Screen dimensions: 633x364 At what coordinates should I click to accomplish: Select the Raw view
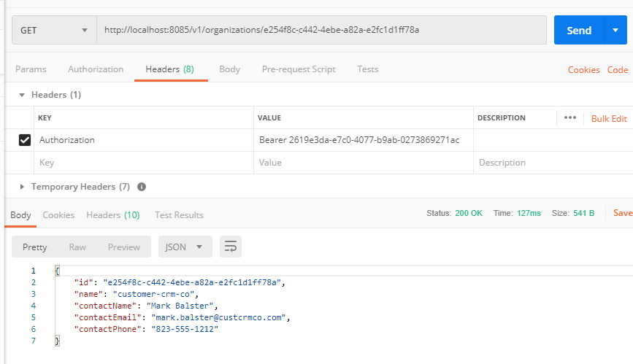77,247
